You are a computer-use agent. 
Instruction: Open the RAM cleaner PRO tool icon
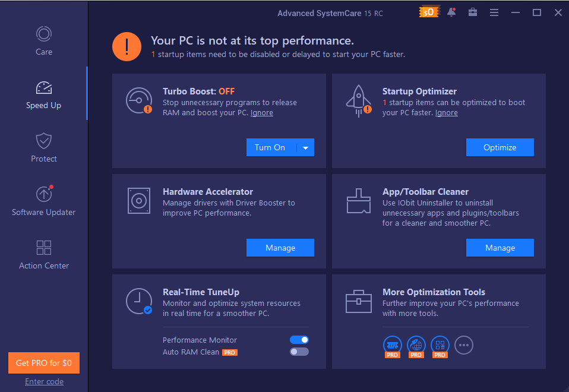[392, 347]
